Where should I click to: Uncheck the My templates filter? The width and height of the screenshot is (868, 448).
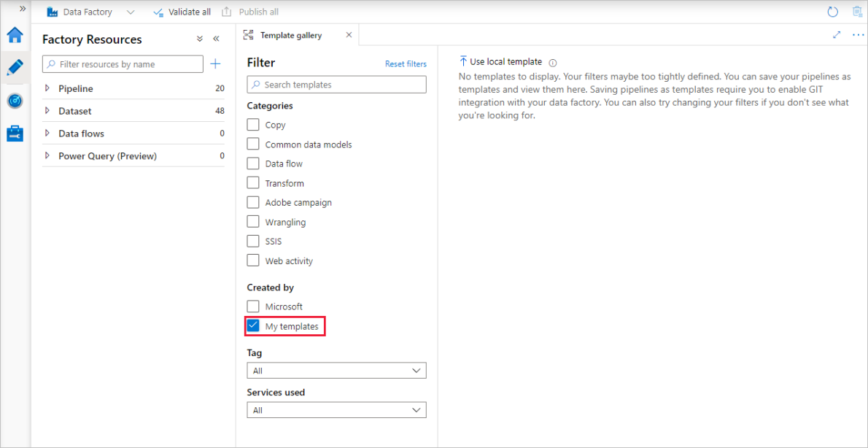[x=253, y=325]
